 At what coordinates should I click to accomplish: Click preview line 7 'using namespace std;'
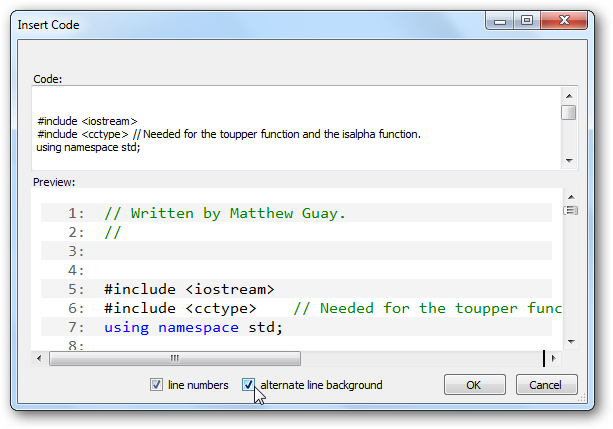[193, 327]
